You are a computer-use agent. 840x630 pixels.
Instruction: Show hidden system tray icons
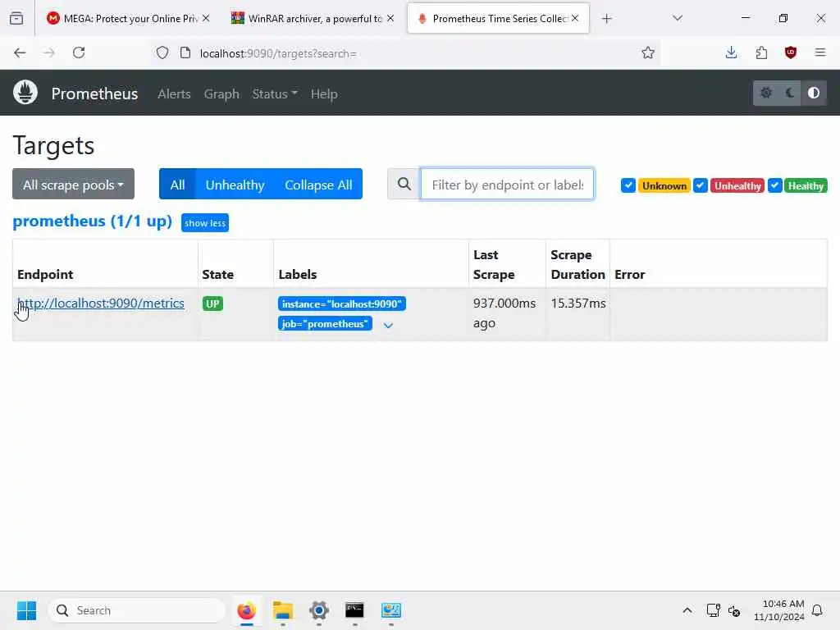click(x=687, y=610)
